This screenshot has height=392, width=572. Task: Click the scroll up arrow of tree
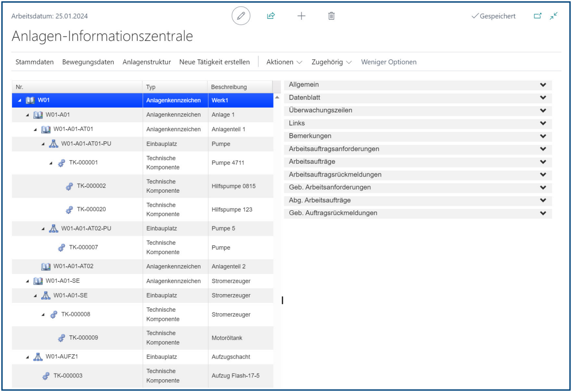click(x=277, y=97)
